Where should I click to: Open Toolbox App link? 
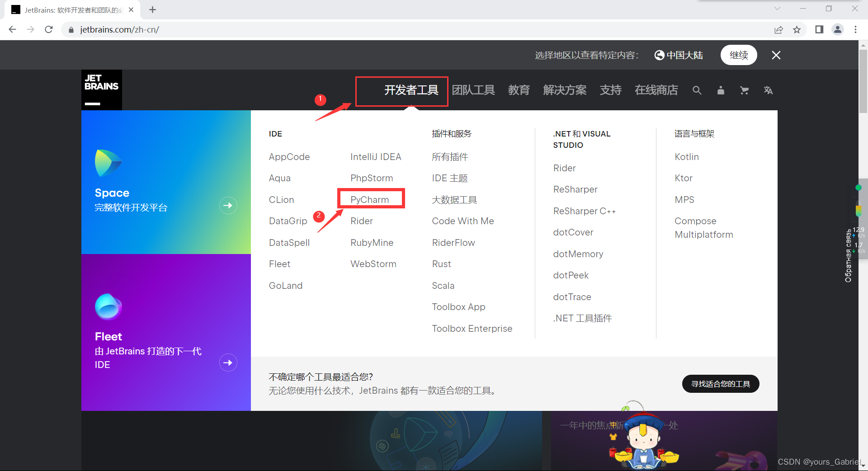(x=458, y=307)
